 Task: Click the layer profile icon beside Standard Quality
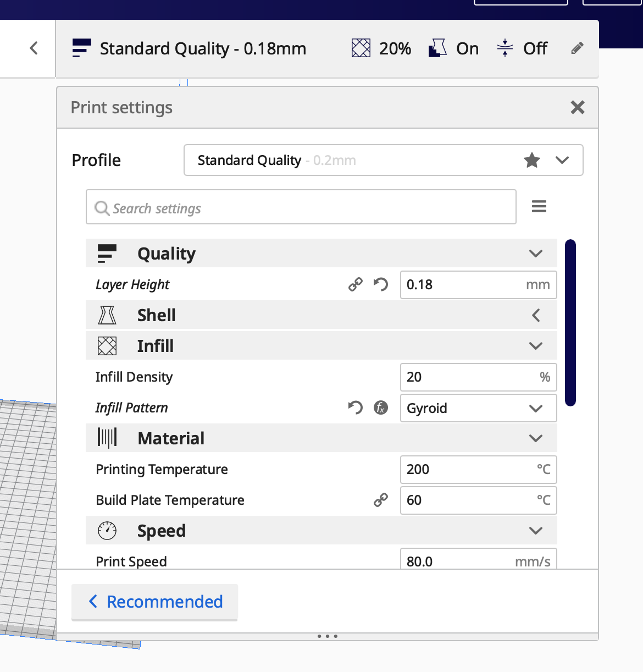81,48
